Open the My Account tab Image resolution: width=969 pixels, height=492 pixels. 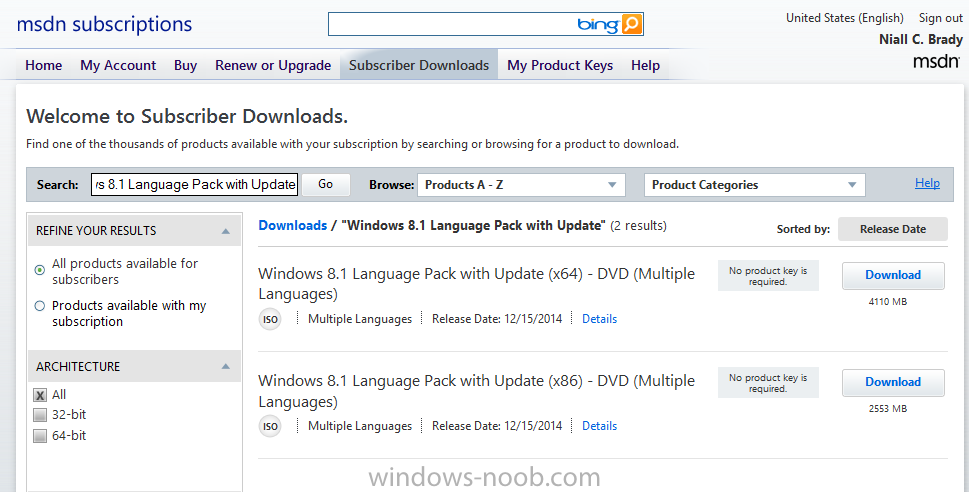118,66
